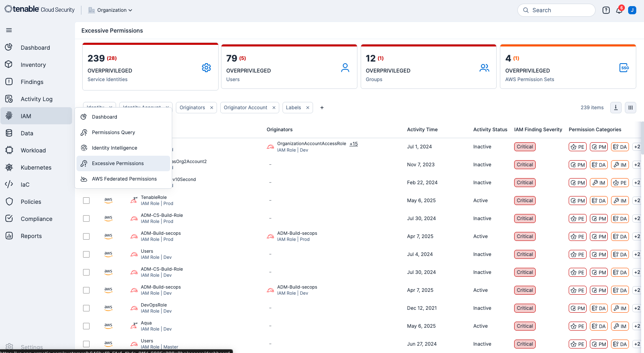Select the DevOpsRole row checkbox
644x353 pixels.
pos(86,308)
